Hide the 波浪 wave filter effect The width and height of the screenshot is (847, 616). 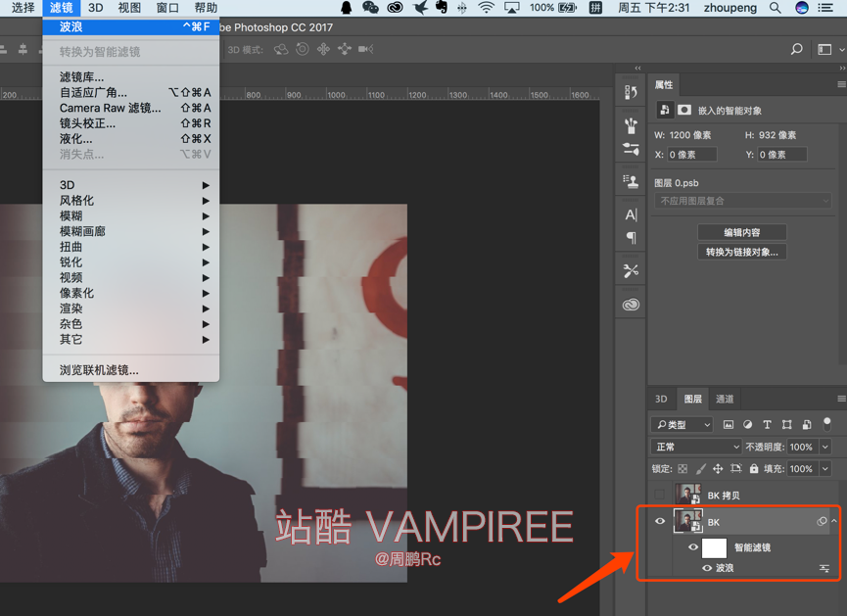click(x=707, y=568)
